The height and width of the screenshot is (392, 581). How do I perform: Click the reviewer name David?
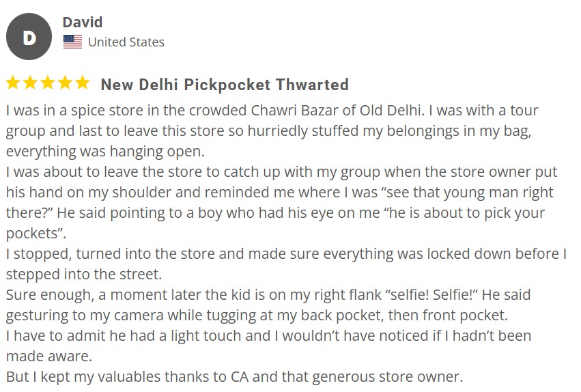pos(82,23)
